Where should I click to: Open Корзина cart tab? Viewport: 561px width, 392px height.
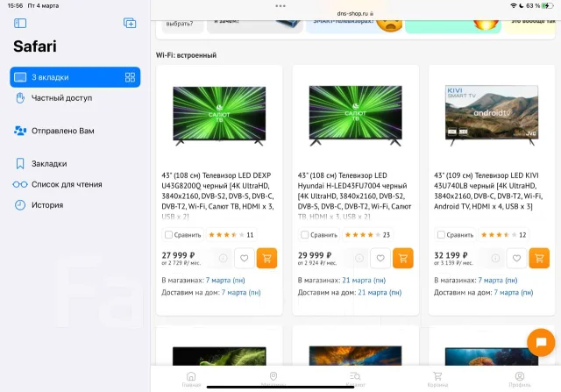(x=437, y=379)
